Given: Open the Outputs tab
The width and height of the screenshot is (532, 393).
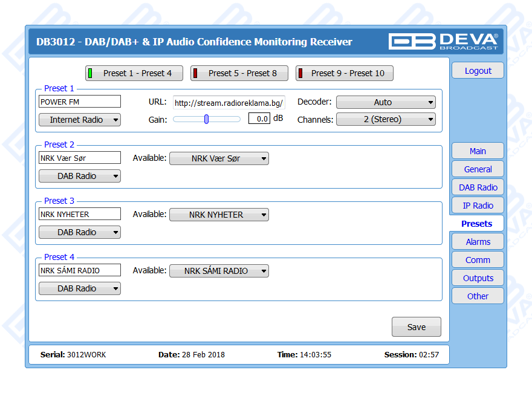Looking at the screenshot, I should click(478, 278).
